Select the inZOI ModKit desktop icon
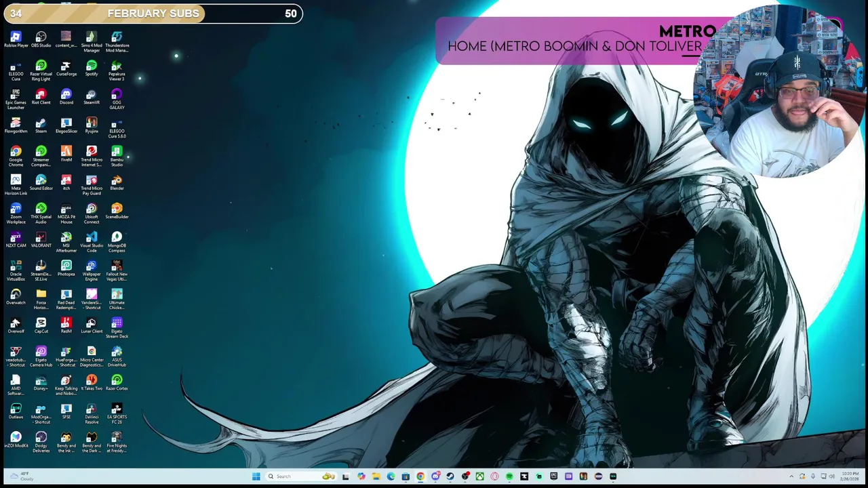Viewport: 868px width, 488px height. [x=16, y=440]
